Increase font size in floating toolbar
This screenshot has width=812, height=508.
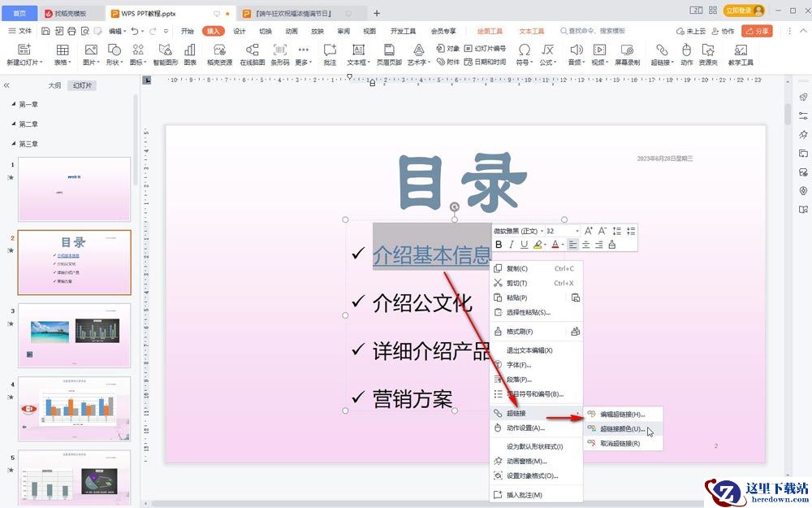click(588, 231)
